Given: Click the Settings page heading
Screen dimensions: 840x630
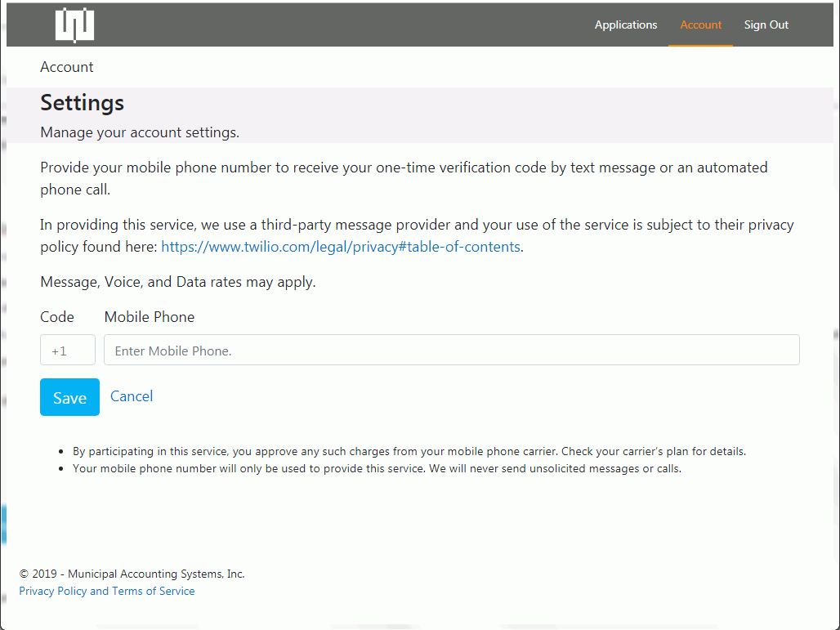Looking at the screenshot, I should click(83, 103).
